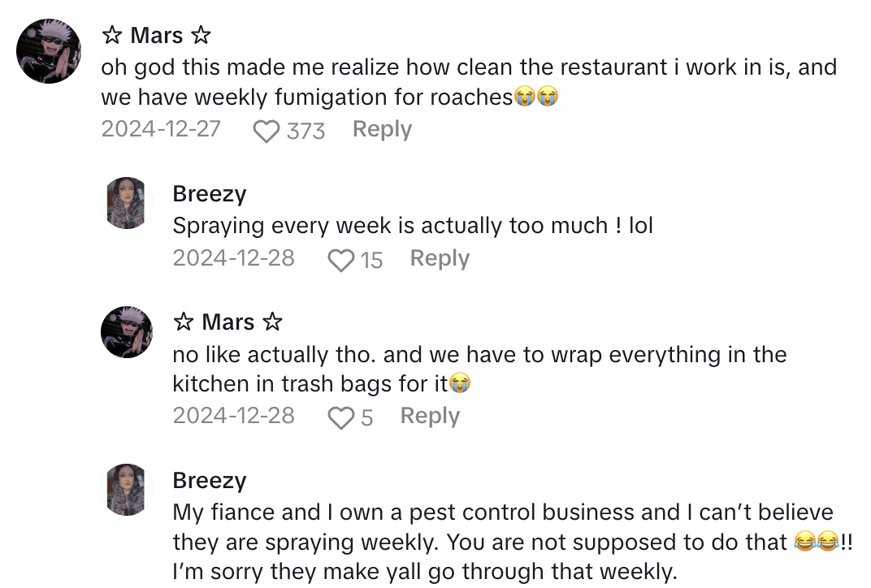This screenshot has height=588, width=871.
Task: Click the 373 like count
Action: [305, 131]
